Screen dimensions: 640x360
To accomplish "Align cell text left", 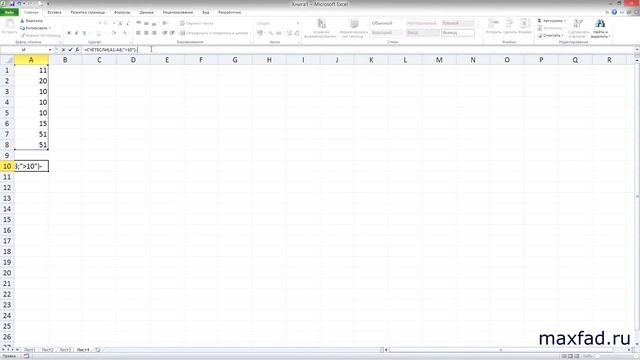I will (x=139, y=33).
